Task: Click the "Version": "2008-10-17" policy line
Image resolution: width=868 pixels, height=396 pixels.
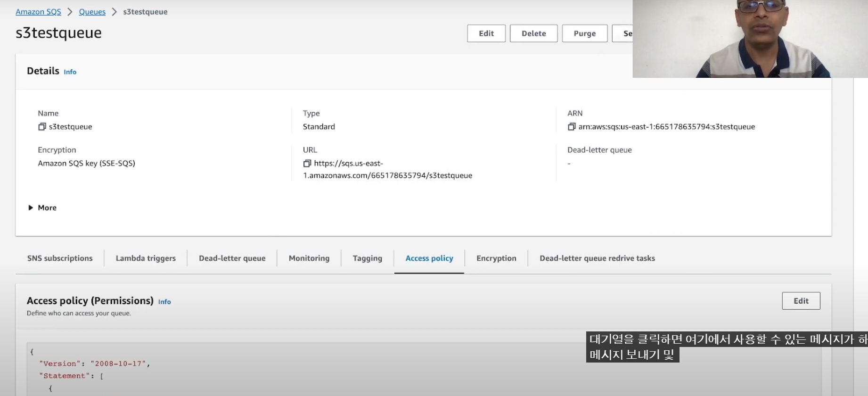Action: pyautogui.click(x=94, y=363)
